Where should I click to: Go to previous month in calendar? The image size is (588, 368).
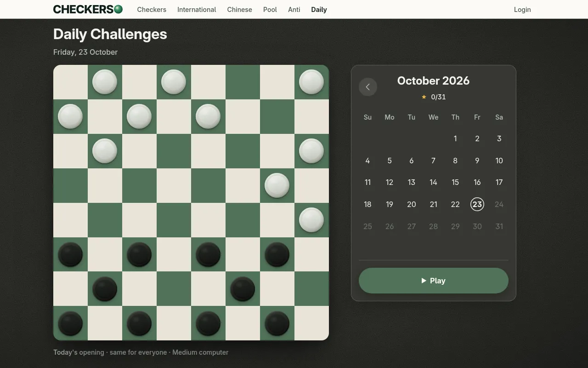click(368, 87)
